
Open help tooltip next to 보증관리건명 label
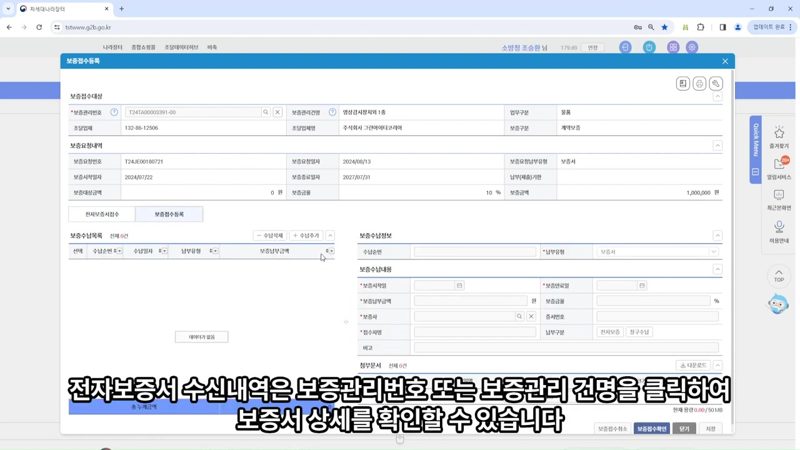(x=333, y=112)
